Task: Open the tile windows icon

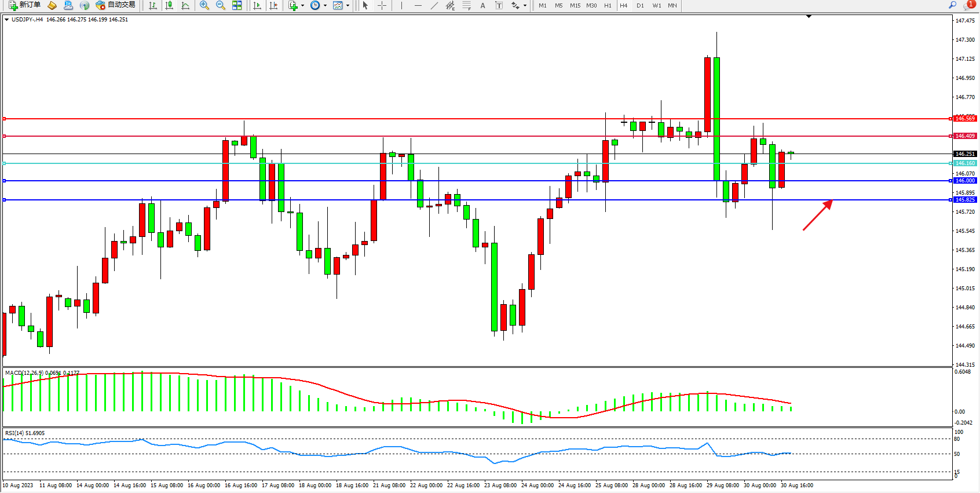Action: [237, 5]
